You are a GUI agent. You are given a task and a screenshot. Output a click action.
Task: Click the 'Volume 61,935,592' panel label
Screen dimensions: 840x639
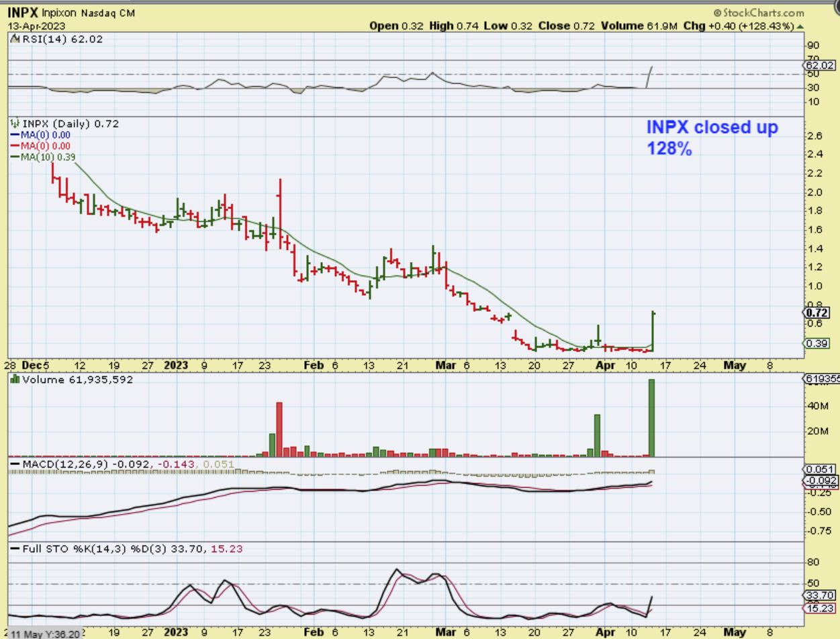(77, 380)
